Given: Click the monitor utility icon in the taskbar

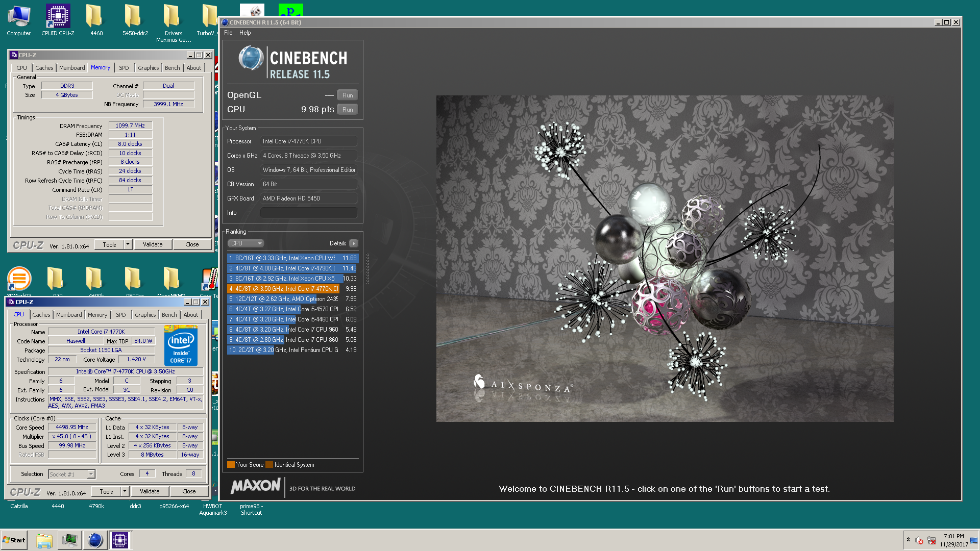Looking at the screenshot, I should pyautogui.click(x=69, y=540).
